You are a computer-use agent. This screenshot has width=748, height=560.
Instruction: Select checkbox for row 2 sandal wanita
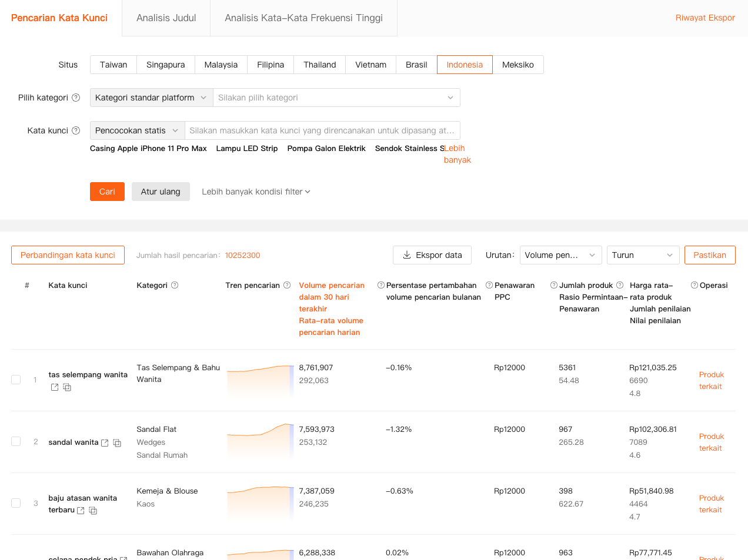click(x=16, y=441)
